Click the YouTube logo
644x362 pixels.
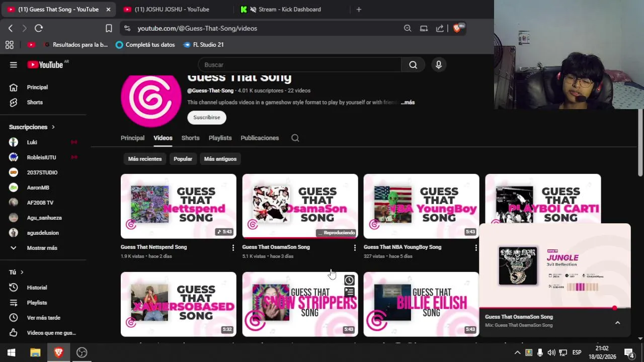45,65
